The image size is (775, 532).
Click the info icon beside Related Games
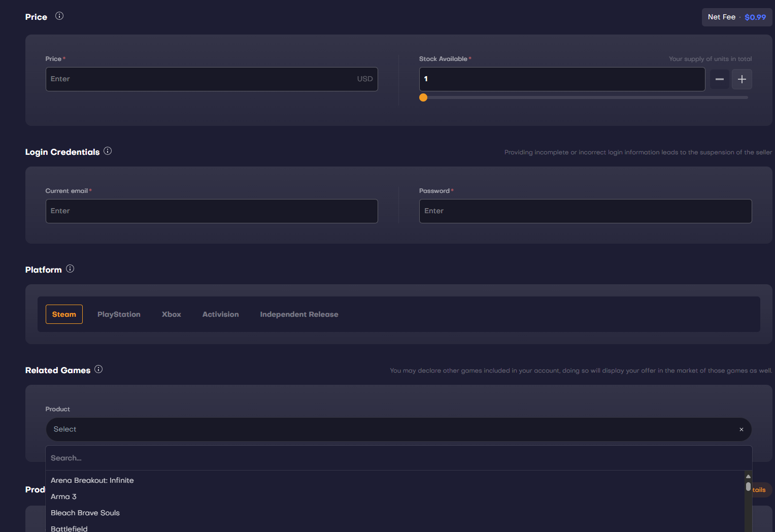98,369
